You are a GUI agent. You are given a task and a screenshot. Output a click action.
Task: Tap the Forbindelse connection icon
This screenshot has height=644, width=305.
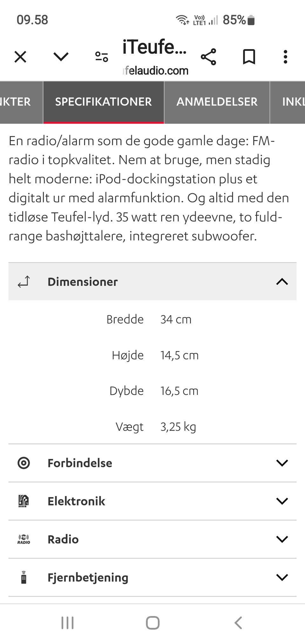point(24,463)
